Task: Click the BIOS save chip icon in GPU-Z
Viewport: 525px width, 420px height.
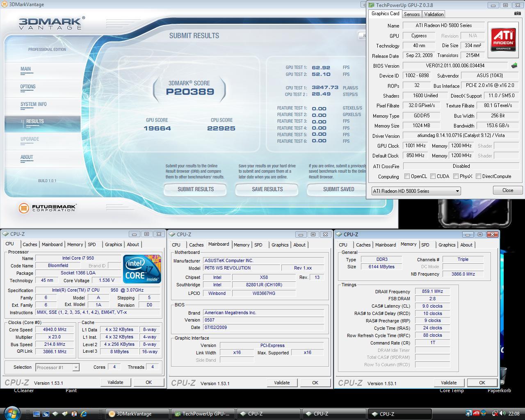Action: (x=514, y=66)
